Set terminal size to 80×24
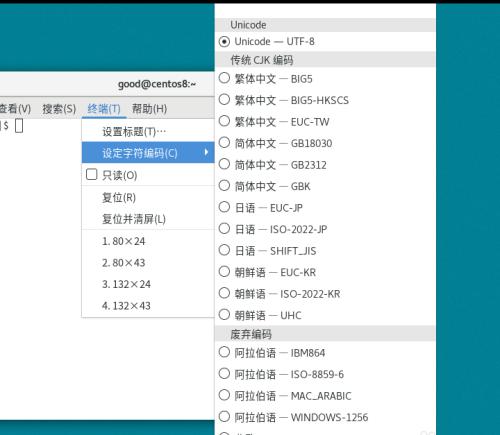 coord(148,241)
